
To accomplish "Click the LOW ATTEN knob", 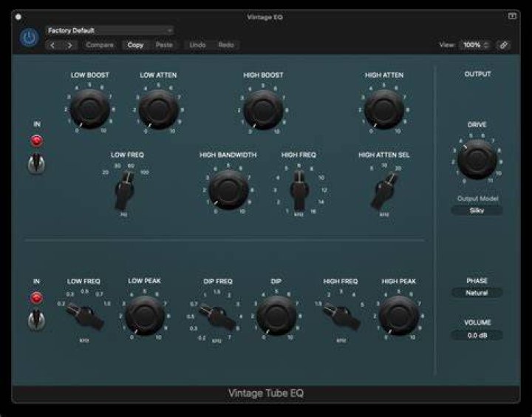I will (158, 109).
